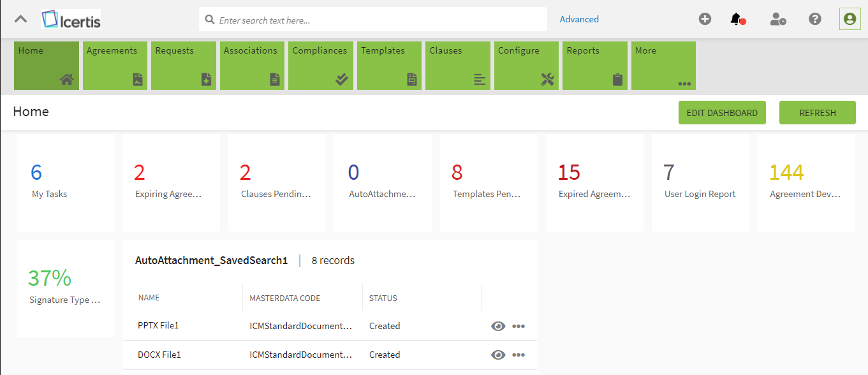Click the user clock icon in header
This screenshot has height=375, width=868.
tap(777, 19)
